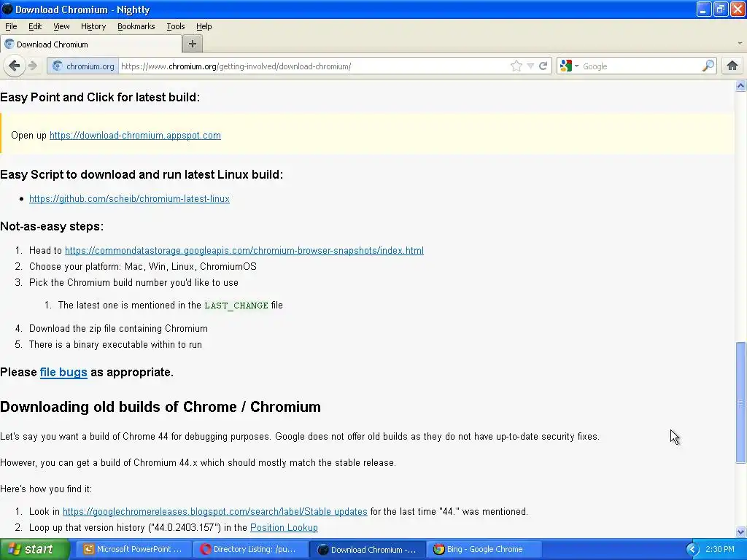Click 'Here's how you find it' text
Screen dimensions: 747x560
[x=46, y=489]
